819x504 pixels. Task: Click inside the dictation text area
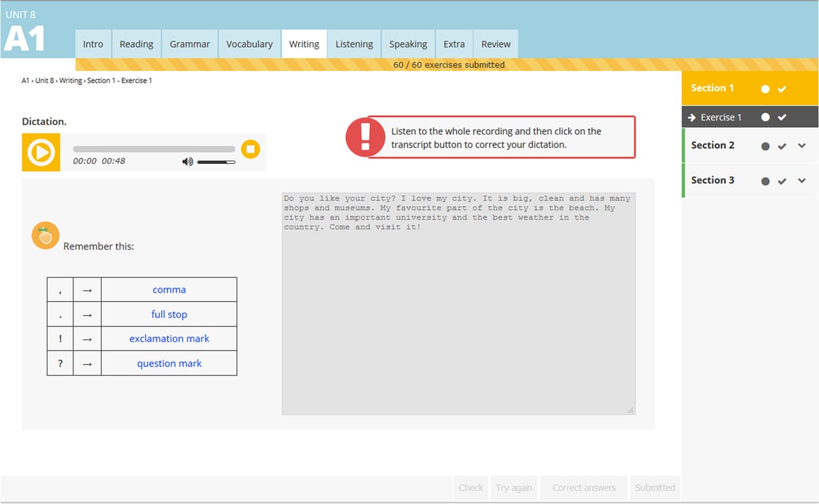pyautogui.click(x=459, y=304)
